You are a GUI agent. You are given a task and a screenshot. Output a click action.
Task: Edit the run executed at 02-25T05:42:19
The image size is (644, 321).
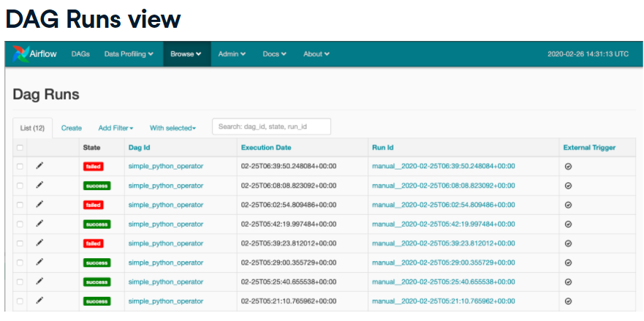click(39, 224)
